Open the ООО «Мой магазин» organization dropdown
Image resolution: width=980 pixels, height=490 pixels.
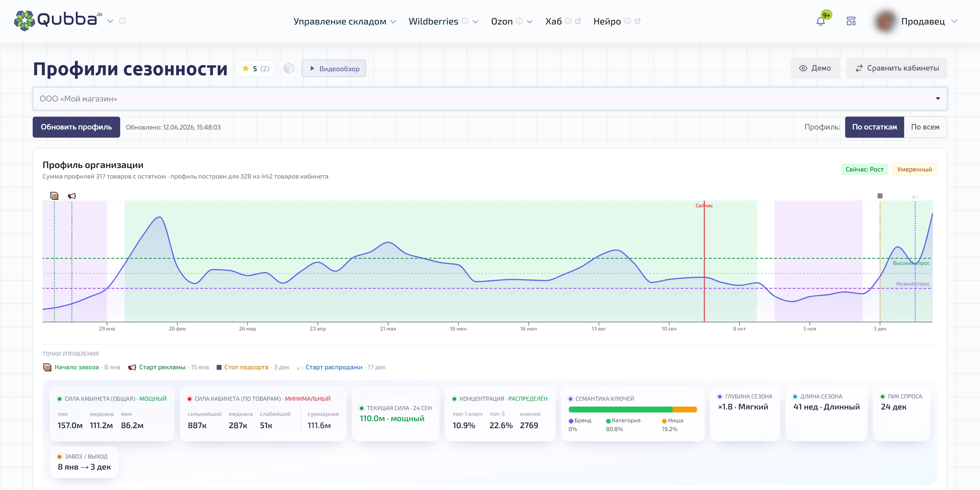pyautogui.click(x=490, y=99)
